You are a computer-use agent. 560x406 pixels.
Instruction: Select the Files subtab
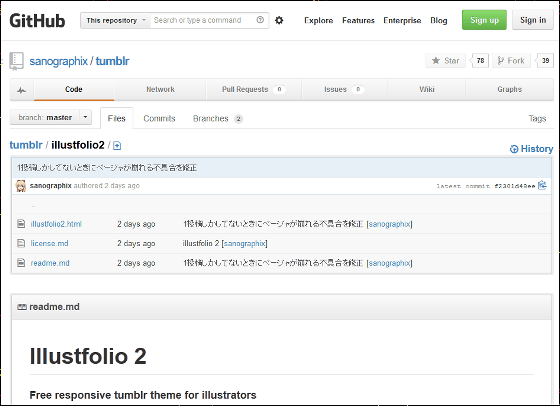click(116, 118)
